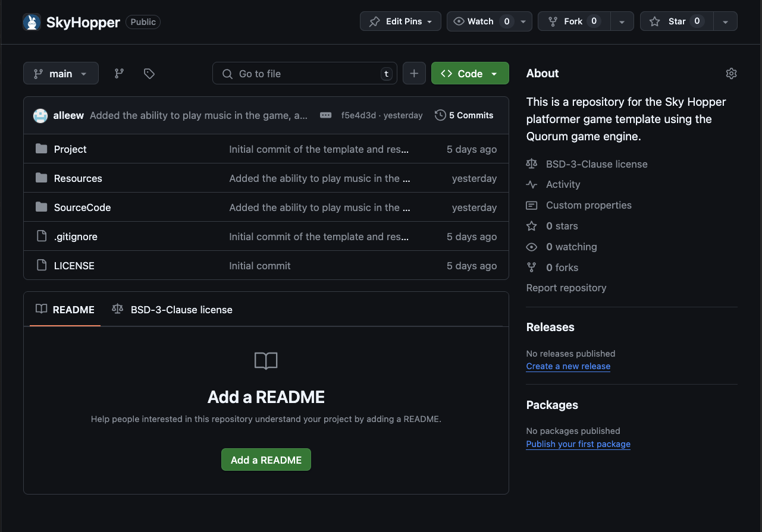
Task: Open the Packages heading link
Action: click(552, 405)
